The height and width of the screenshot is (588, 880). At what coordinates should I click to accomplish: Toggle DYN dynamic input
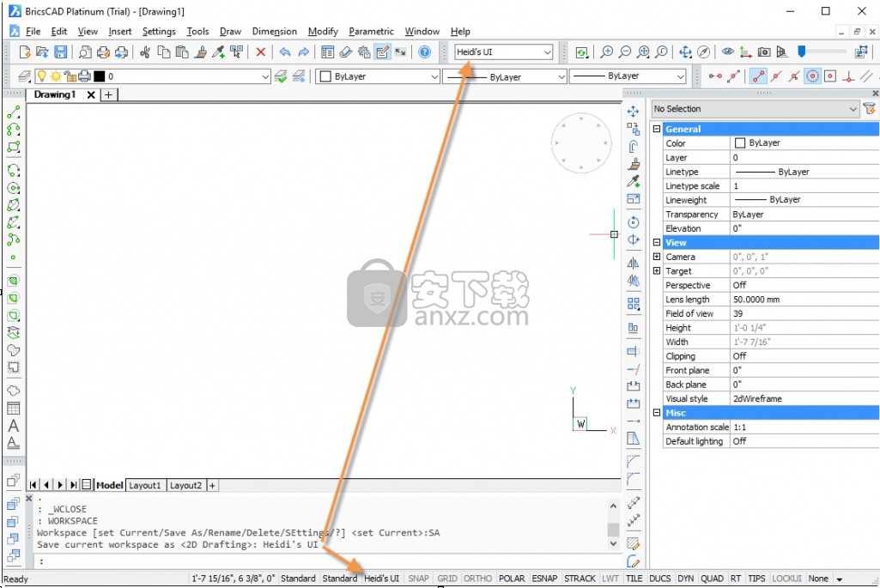click(685, 579)
